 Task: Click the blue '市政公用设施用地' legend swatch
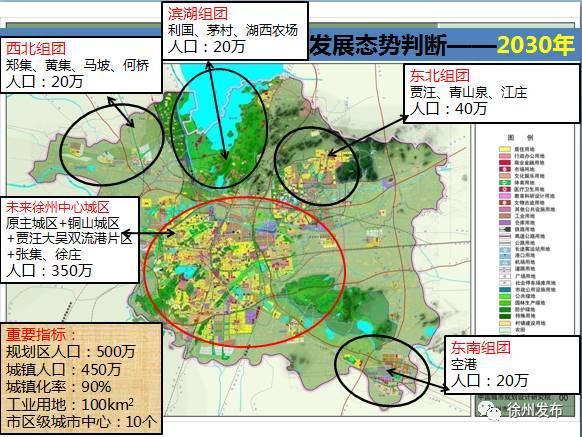(x=505, y=290)
